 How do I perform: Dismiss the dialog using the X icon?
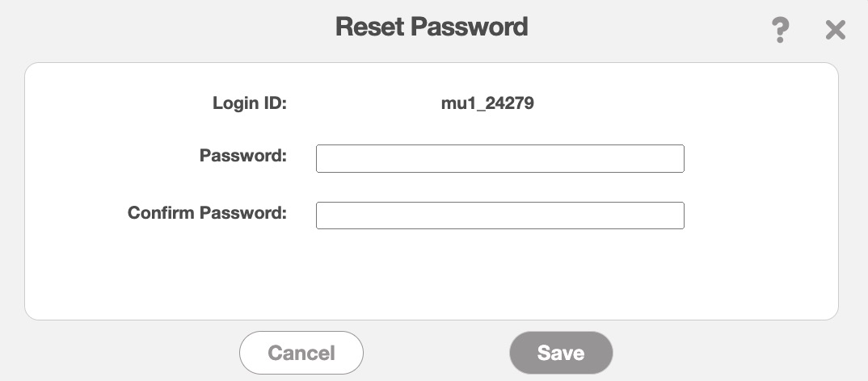pos(835,31)
